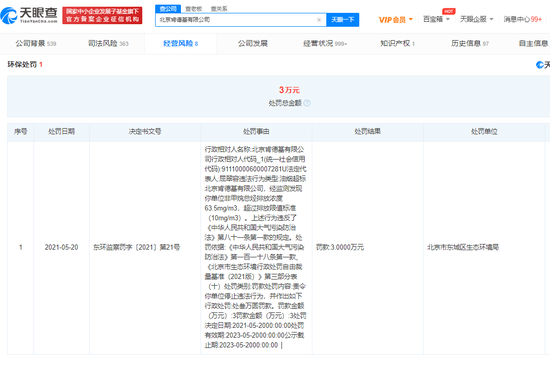Select the 查公司 search tab

click(x=168, y=9)
